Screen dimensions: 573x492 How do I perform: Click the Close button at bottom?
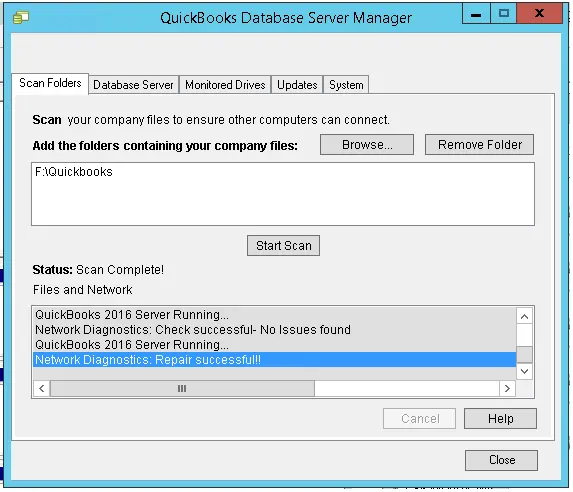point(501,460)
